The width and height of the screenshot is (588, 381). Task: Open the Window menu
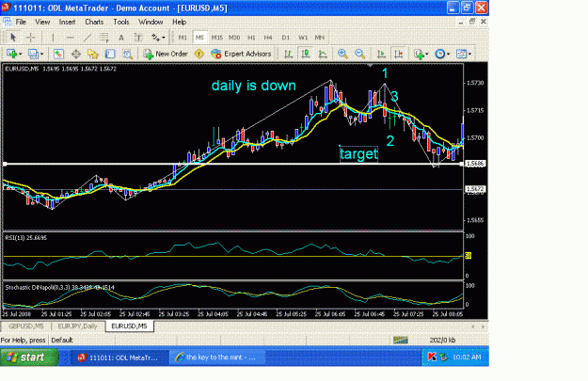(151, 22)
